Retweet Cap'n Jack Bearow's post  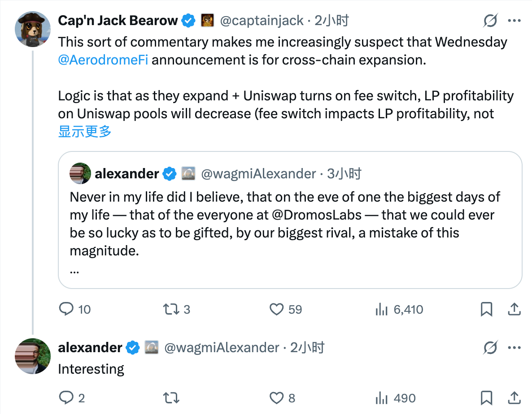point(170,309)
